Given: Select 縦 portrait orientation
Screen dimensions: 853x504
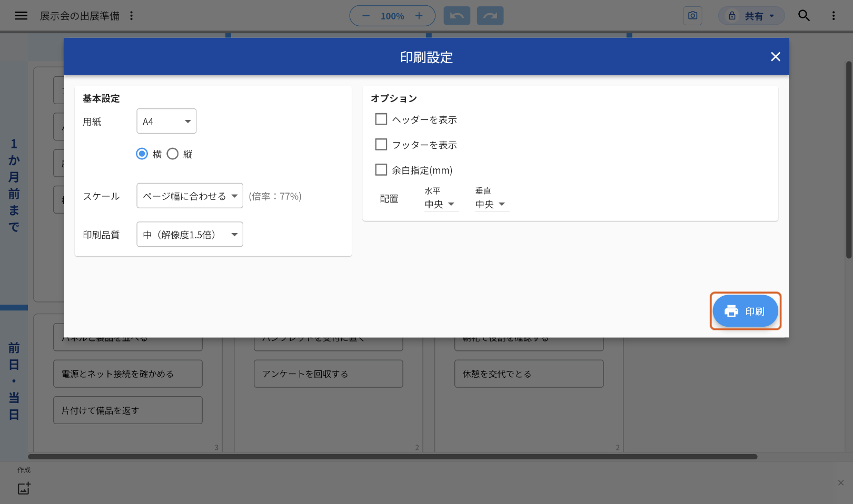Looking at the screenshot, I should point(173,154).
